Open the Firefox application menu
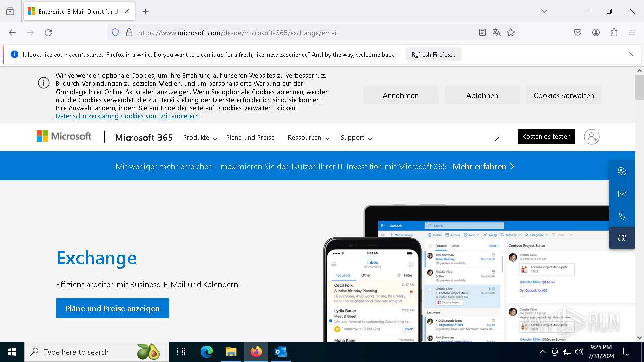 [632, 32]
